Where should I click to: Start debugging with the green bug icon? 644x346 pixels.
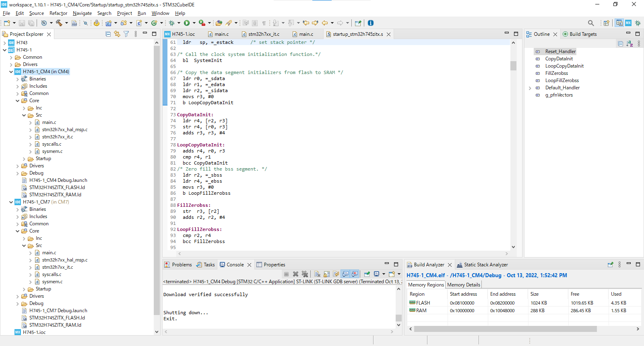171,23
